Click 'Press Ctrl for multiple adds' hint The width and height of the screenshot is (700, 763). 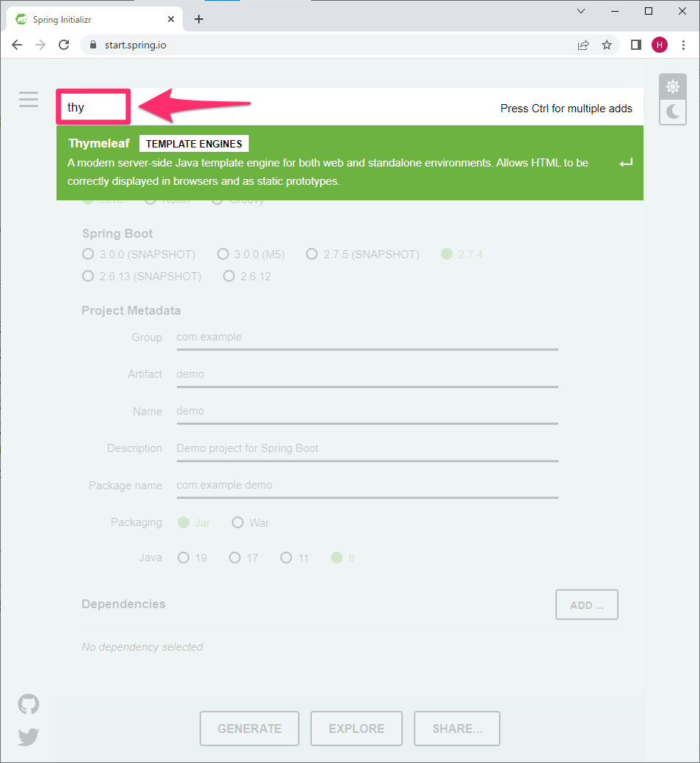point(566,109)
